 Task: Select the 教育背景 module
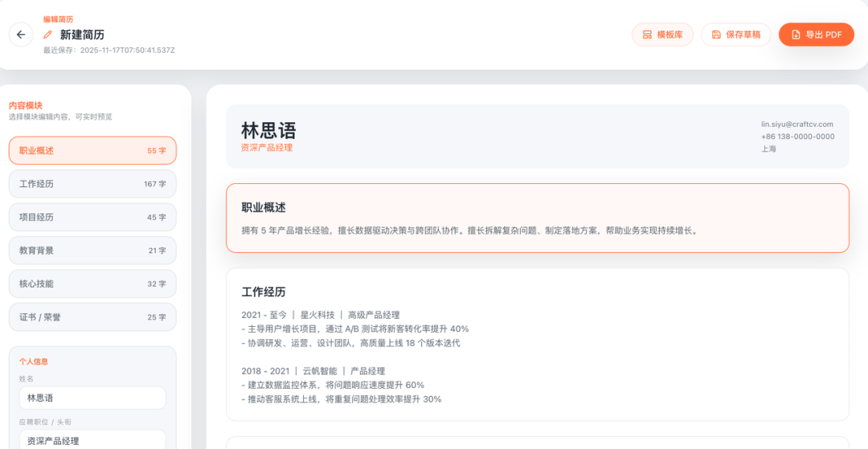click(92, 251)
